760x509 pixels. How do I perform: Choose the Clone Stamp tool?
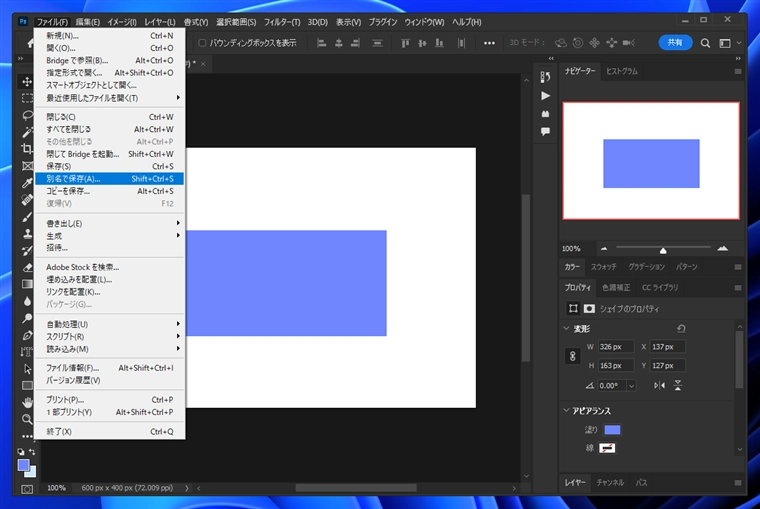point(27,233)
